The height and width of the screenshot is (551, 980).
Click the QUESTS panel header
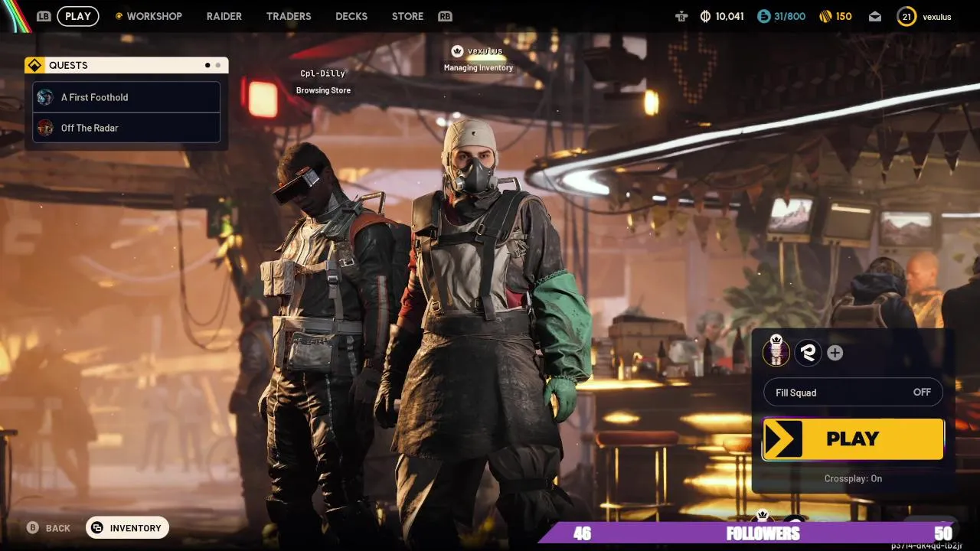click(126, 65)
